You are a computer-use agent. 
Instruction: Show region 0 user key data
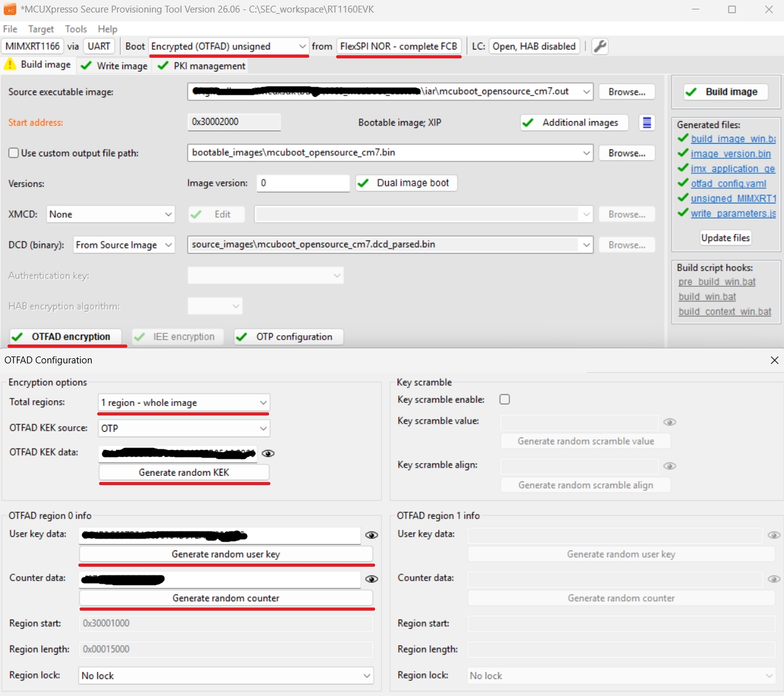click(x=371, y=535)
